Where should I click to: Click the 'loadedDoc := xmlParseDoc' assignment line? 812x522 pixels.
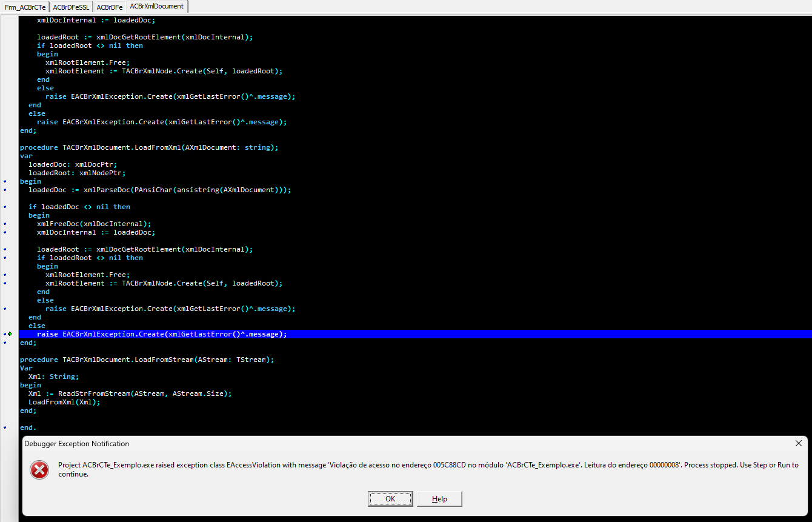(160, 190)
